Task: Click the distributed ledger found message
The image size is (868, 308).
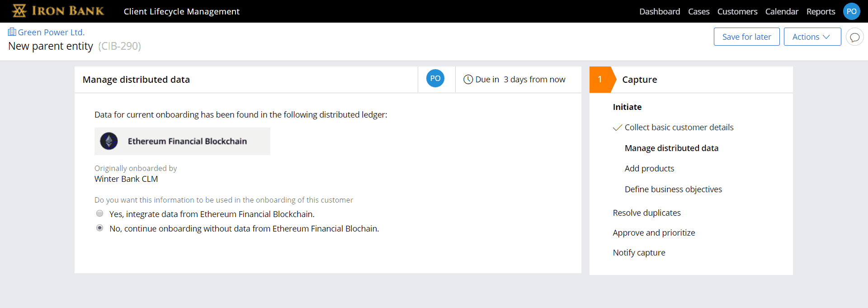Action: [x=241, y=115]
